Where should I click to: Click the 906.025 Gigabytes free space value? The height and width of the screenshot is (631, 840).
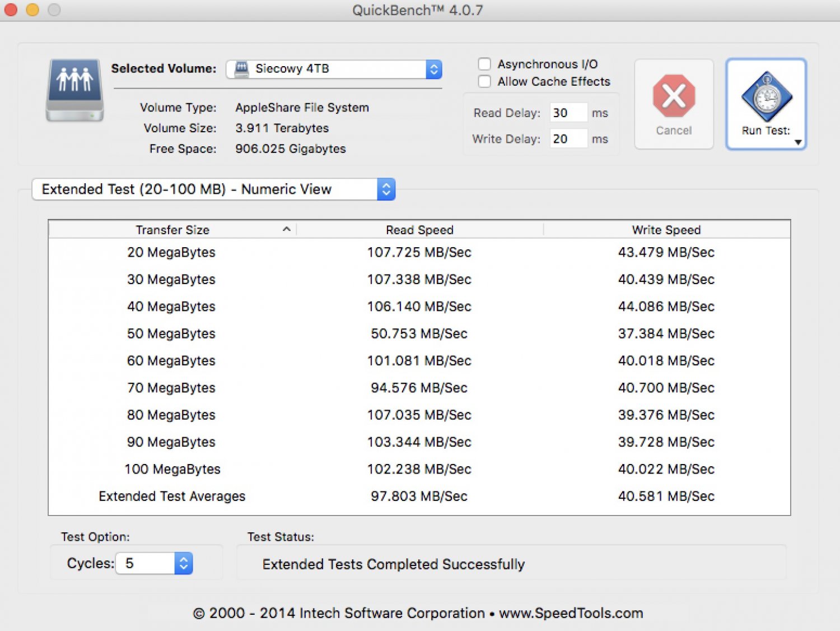tap(290, 149)
